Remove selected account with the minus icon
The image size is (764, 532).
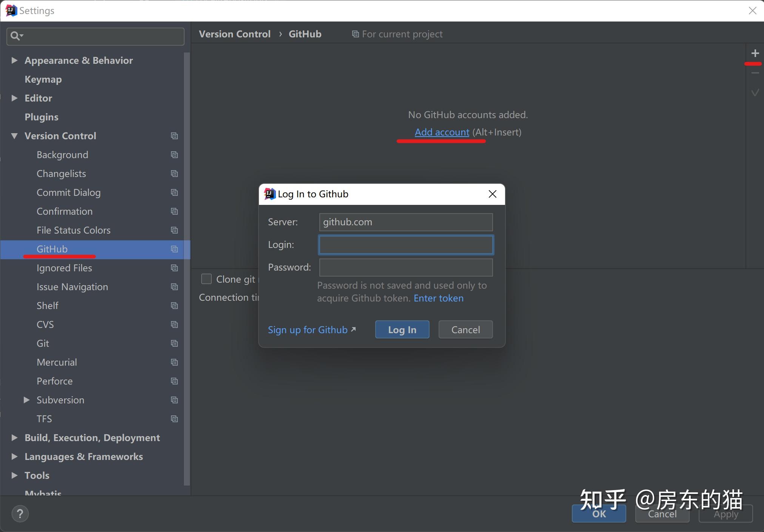[x=755, y=72]
